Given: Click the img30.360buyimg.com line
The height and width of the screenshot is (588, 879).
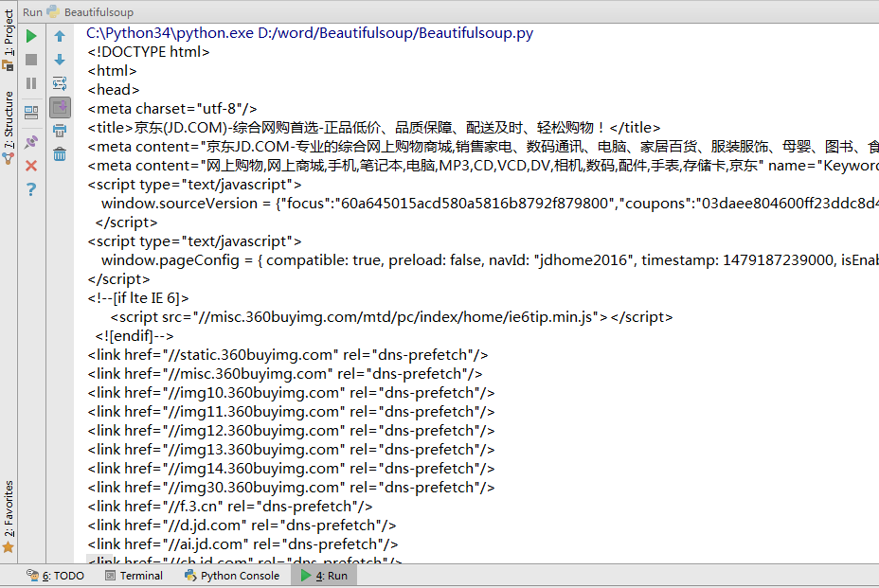Looking at the screenshot, I should pyautogui.click(x=291, y=488).
